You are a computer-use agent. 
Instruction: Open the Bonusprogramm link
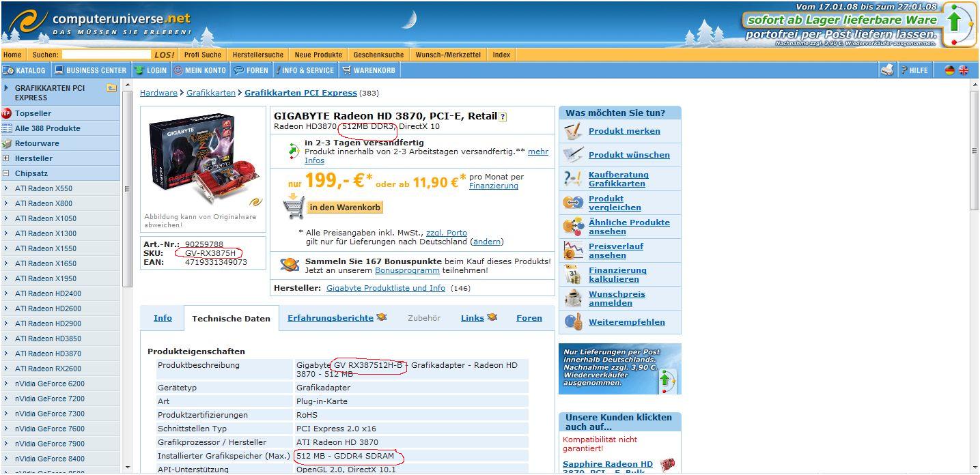click(407, 270)
